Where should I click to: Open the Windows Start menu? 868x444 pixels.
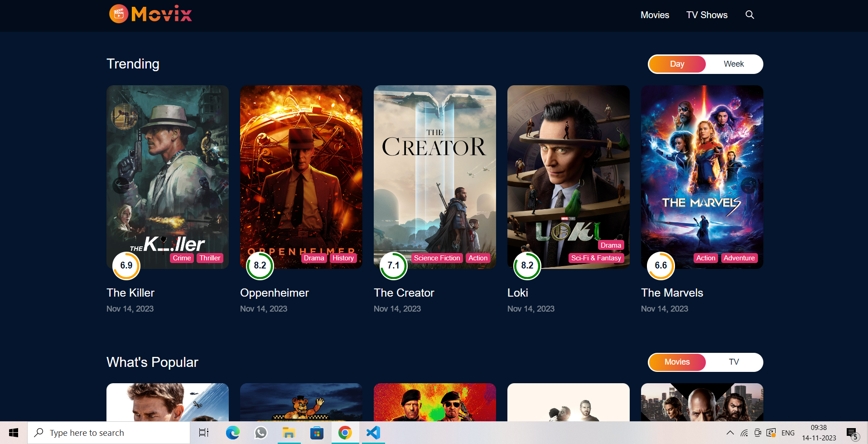14,433
